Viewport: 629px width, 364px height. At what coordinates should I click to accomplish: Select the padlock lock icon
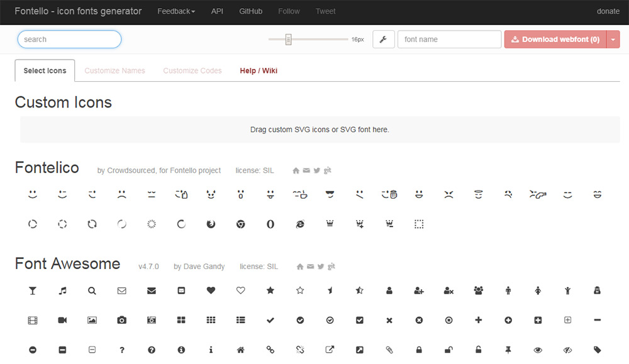pyautogui.click(x=419, y=350)
